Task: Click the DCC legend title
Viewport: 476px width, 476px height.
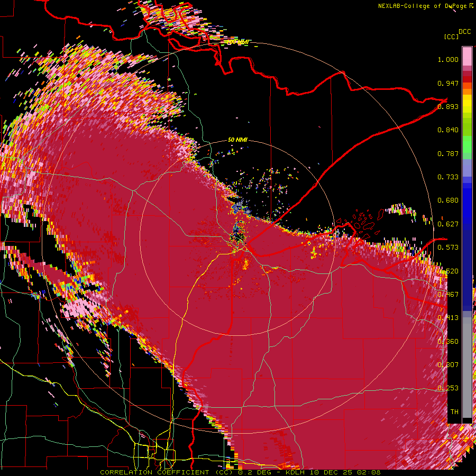Action: click(464, 32)
